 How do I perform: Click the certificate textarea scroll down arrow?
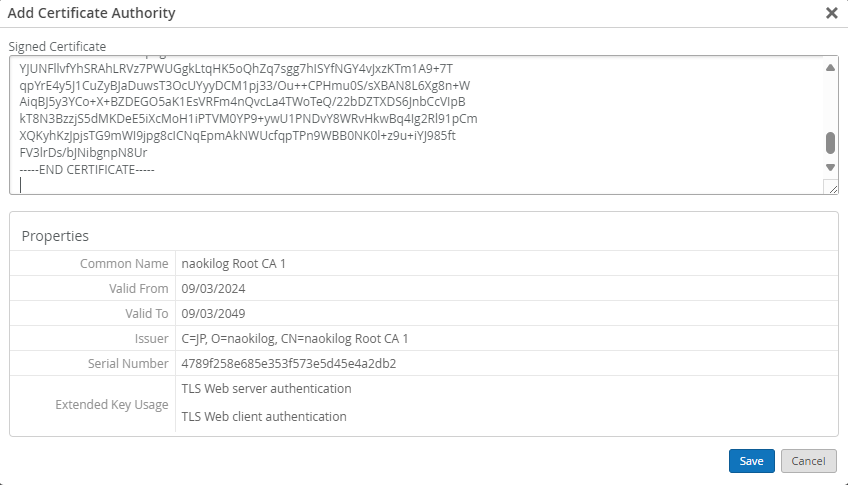pos(831,168)
